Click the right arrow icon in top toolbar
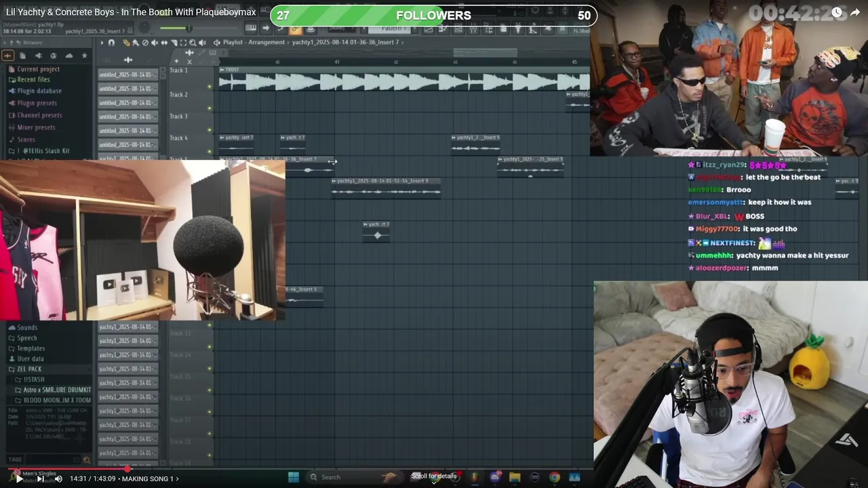This screenshot has height=488, width=868. coord(266,28)
